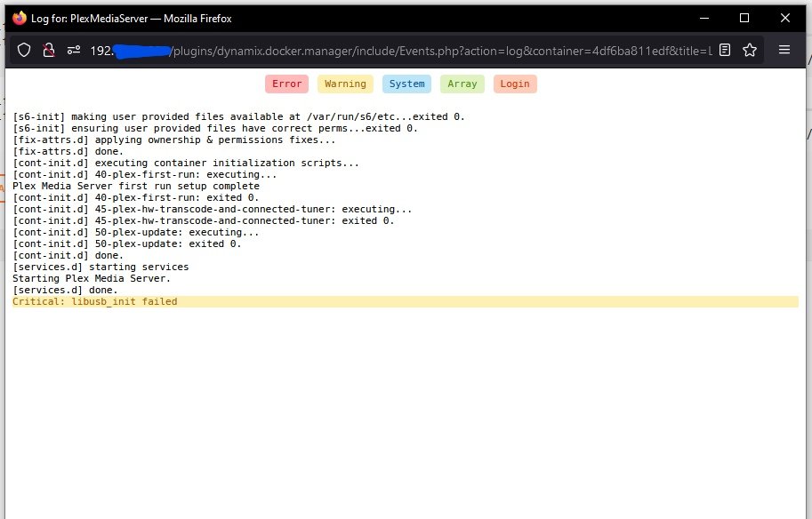Click '[s6-init] ensuring user provided files' line
812x519 pixels.
215,128
